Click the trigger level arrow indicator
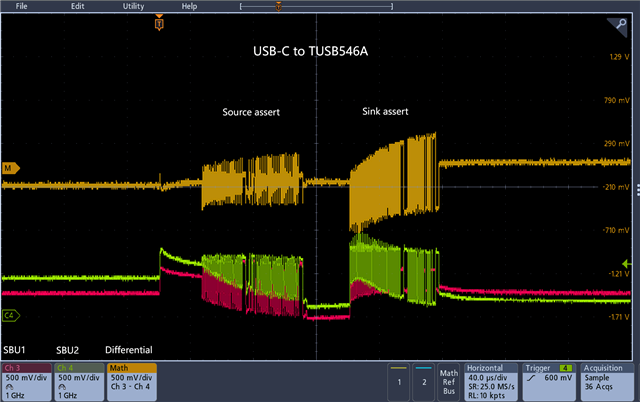The width and height of the screenshot is (640, 402). pyautogui.click(x=627, y=264)
